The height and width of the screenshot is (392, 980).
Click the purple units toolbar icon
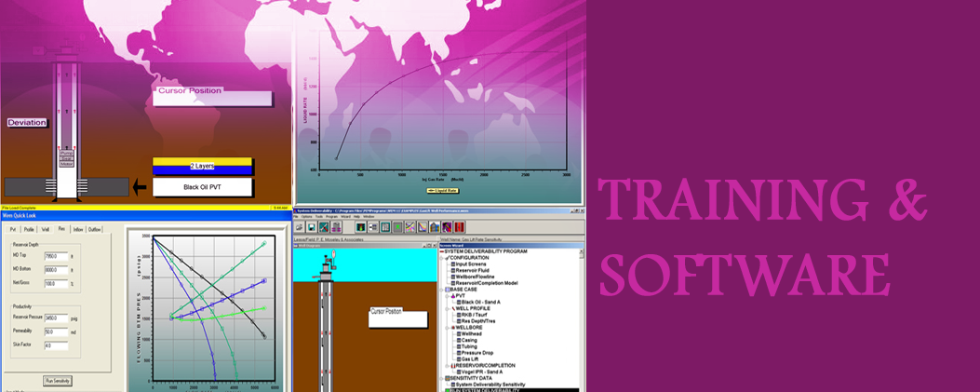click(x=336, y=227)
